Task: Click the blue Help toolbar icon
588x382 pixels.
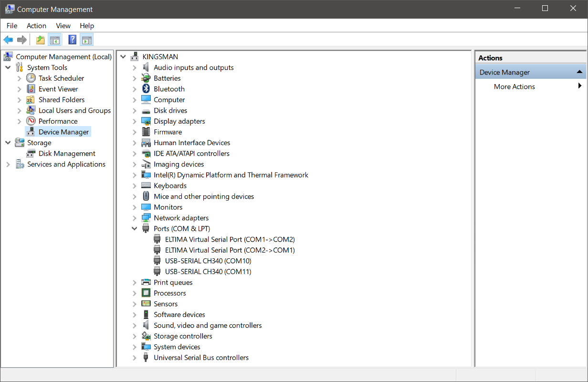Action: point(72,40)
